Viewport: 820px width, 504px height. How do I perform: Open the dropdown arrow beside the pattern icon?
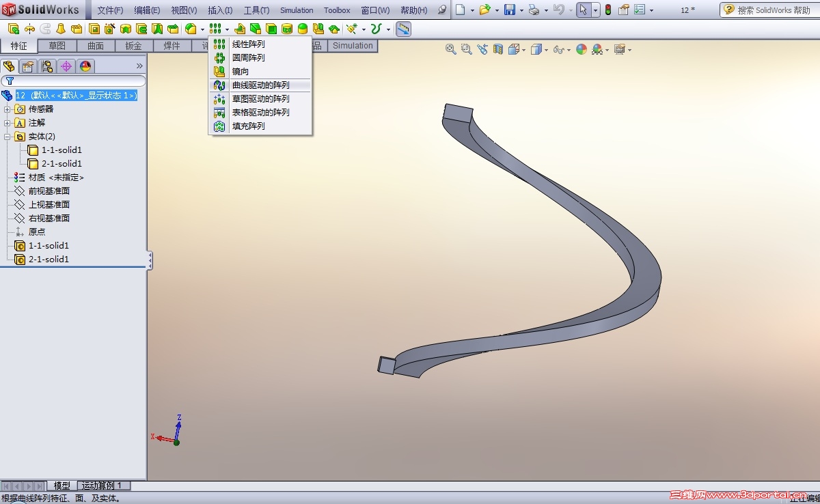[x=228, y=29]
